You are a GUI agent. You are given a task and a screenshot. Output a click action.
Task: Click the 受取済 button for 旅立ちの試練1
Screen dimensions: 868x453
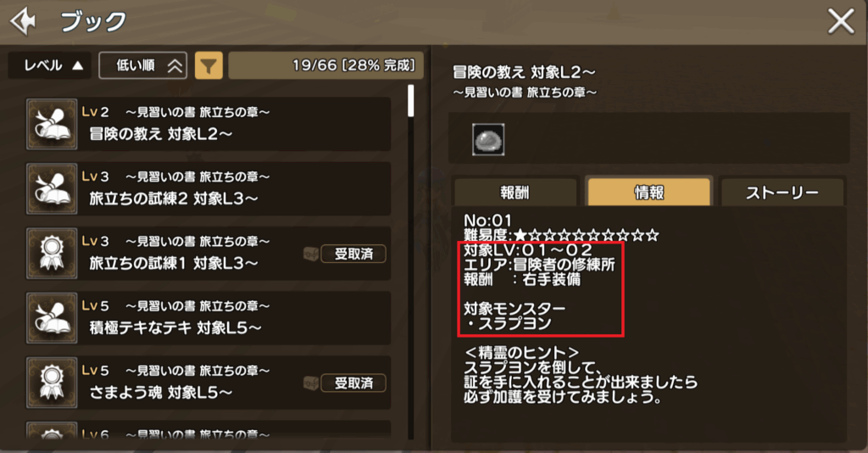point(353,254)
